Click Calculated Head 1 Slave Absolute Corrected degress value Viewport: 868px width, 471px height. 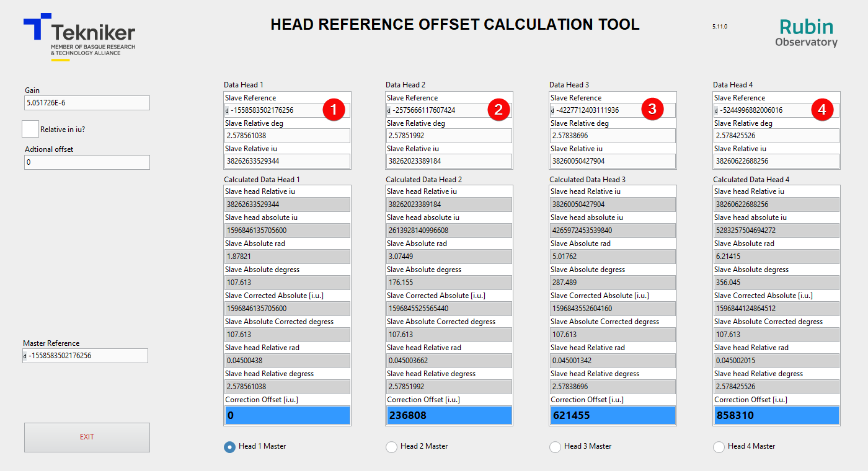point(288,335)
